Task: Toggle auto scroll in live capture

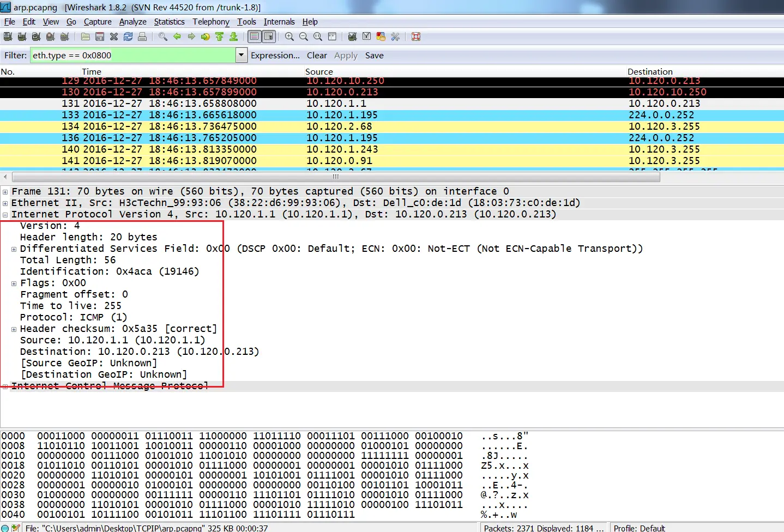Action: pos(269,37)
